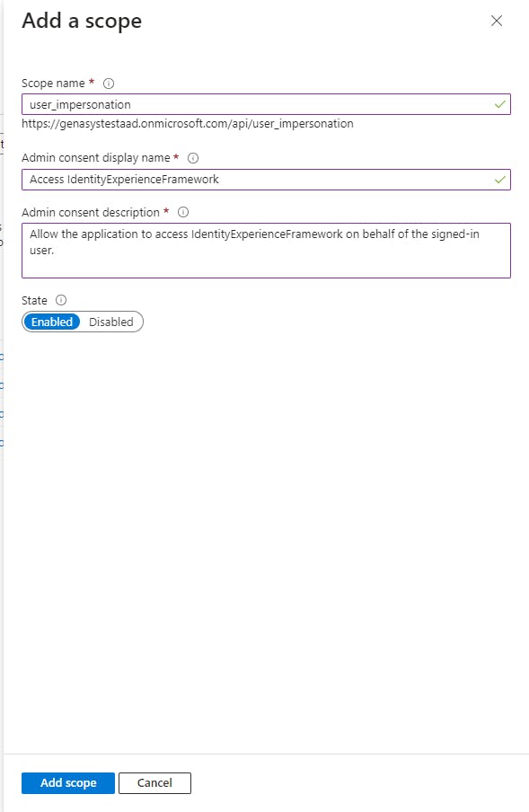Focus the user_impersonation scope name field
The height and width of the screenshot is (812, 529).
(x=266, y=104)
